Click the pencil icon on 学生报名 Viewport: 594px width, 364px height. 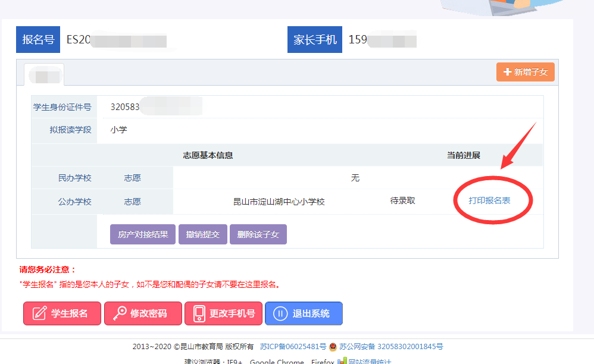pos(39,313)
